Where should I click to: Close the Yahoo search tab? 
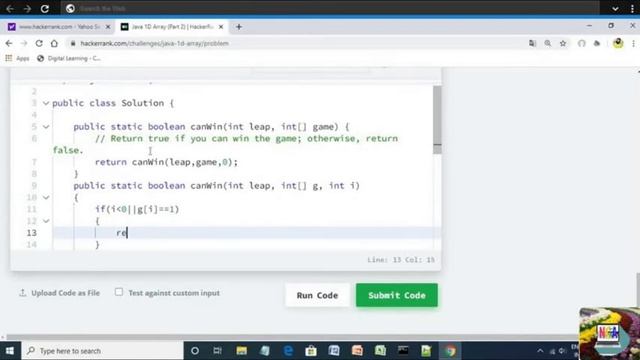pos(108,27)
